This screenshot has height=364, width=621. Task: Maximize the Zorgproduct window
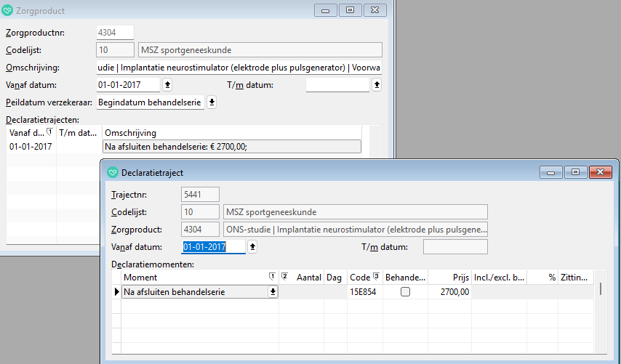350,10
